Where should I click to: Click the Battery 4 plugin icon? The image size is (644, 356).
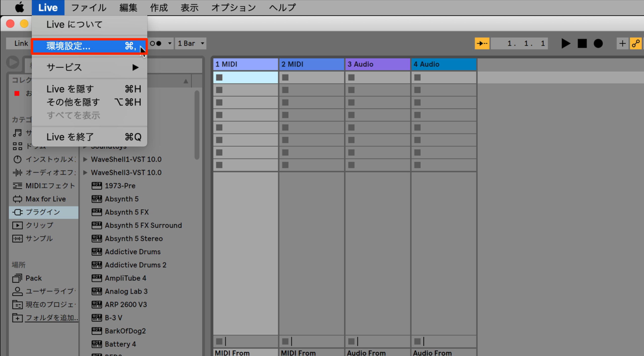pyautogui.click(x=97, y=344)
